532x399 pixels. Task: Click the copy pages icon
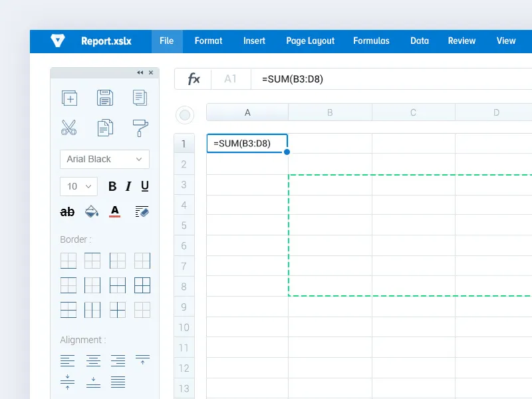pos(105,127)
